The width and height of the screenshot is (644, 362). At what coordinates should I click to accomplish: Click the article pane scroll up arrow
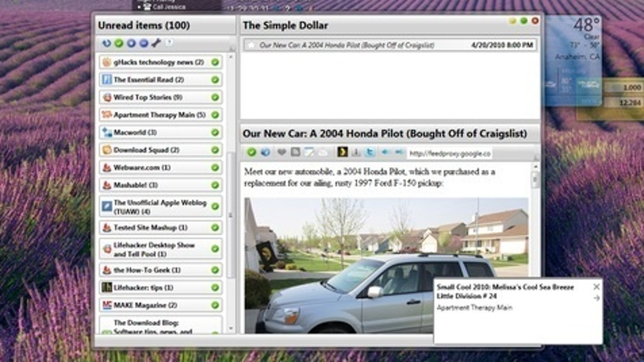coord(535,167)
